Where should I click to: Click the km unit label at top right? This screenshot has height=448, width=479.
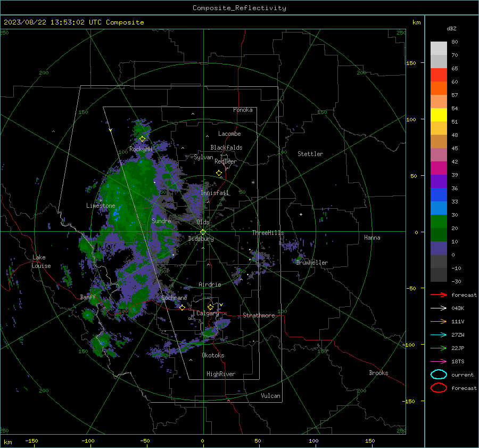click(416, 22)
